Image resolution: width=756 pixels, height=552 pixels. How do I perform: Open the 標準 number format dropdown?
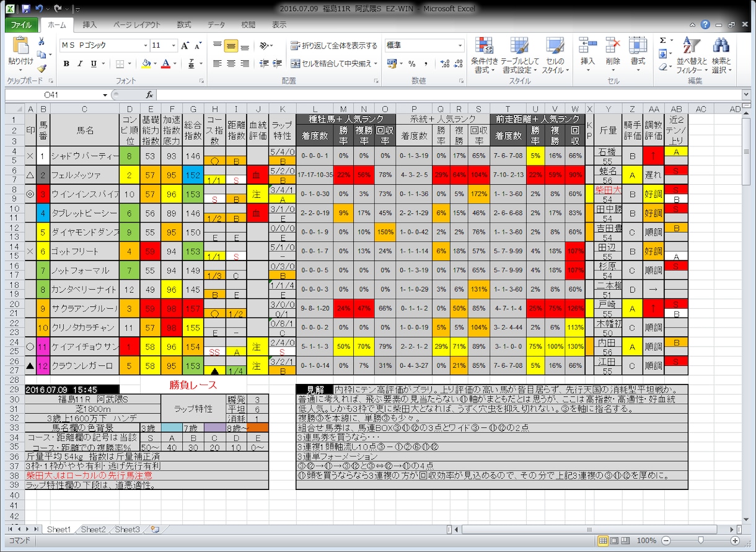[x=460, y=46]
